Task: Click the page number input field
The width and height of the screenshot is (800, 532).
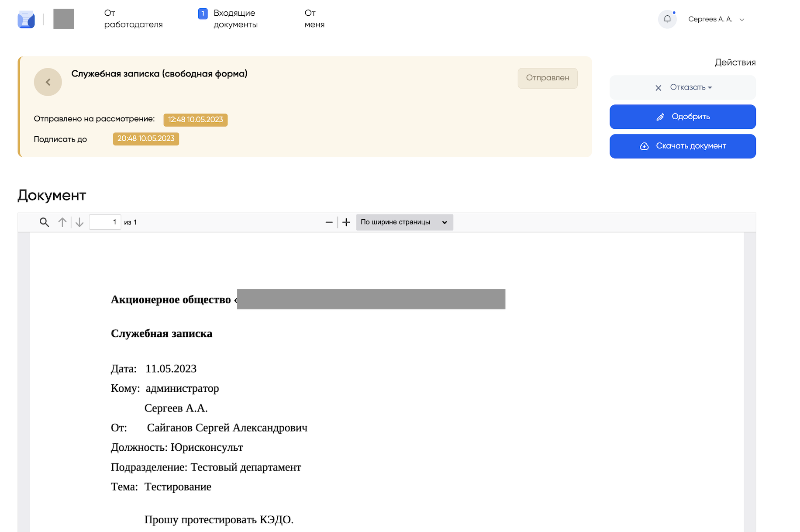Action: pyautogui.click(x=105, y=222)
